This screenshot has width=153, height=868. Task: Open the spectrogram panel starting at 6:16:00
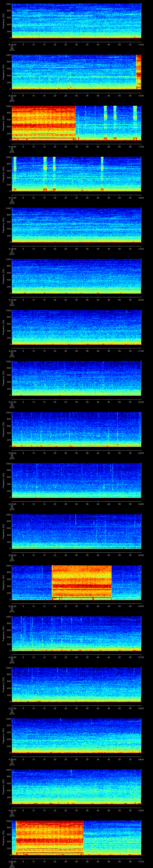[x=76, y=123]
